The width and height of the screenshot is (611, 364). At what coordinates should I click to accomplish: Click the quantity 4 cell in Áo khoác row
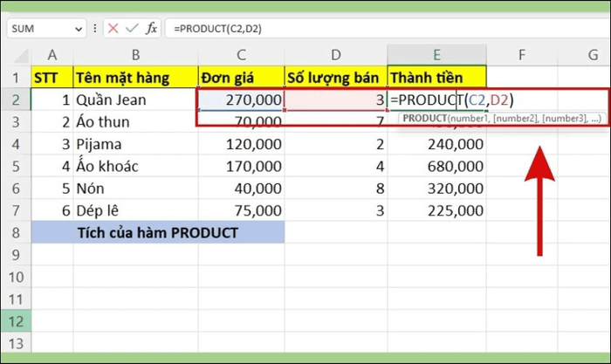point(336,167)
